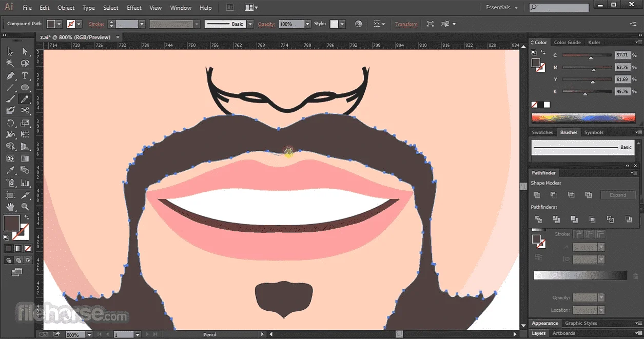
Task: Select the Magic Wand tool
Action: pyautogui.click(x=10, y=64)
